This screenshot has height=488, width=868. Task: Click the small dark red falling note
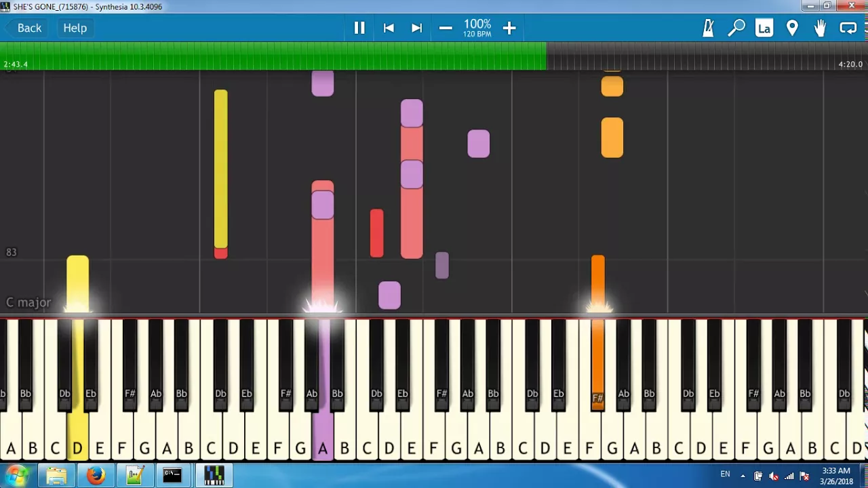pyautogui.click(x=376, y=233)
